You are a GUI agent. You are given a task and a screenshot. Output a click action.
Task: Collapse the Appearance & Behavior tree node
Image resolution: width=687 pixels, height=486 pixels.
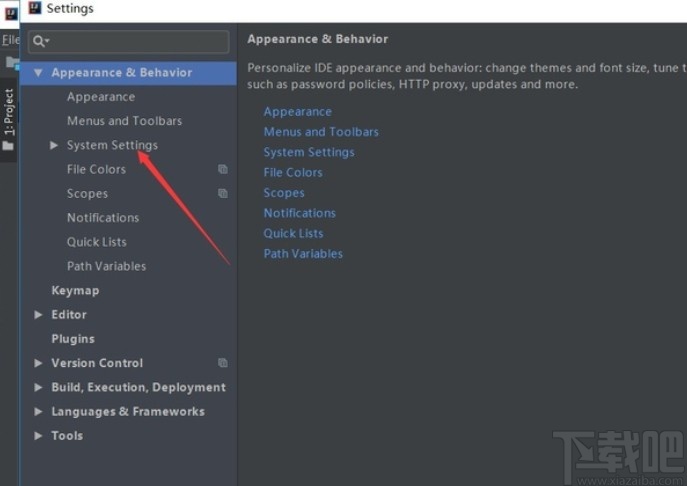[38, 73]
